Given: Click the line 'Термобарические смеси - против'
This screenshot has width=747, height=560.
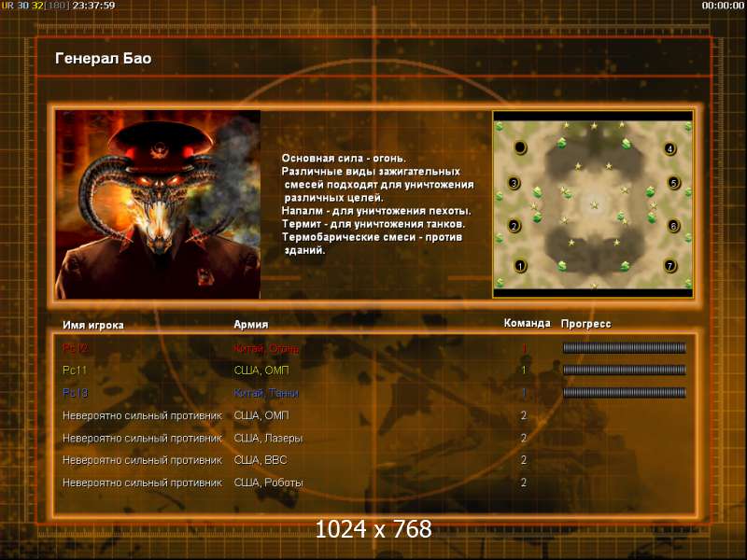Looking at the screenshot, I should pyautogui.click(x=372, y=237).
